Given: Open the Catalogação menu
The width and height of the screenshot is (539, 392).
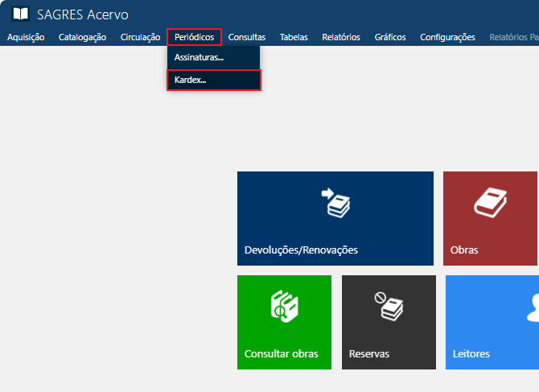Looking at the screenshot, I should point(82,37).
